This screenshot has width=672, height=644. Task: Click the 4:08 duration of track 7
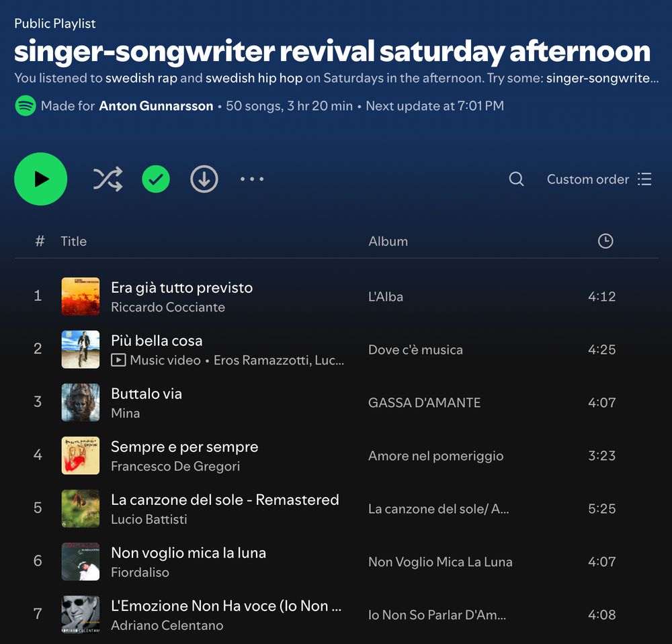[601, 615]
